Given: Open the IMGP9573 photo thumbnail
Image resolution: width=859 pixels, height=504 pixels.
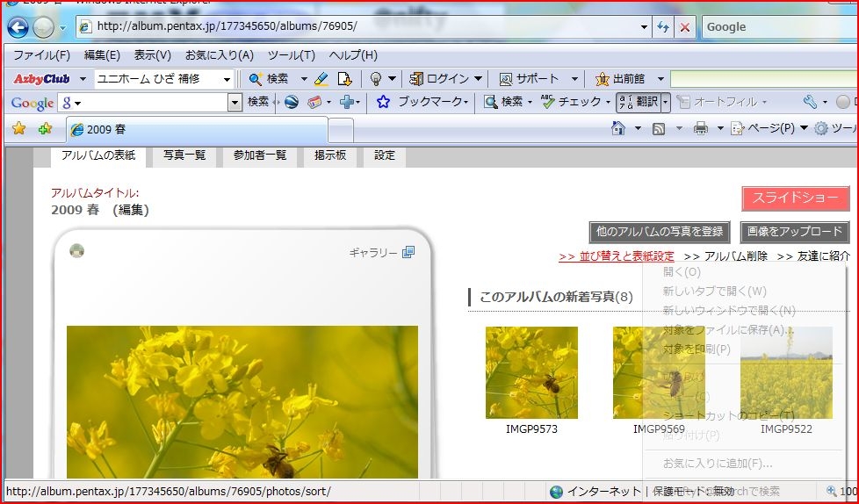Looking at the screenshot, I should click(531, 372).
